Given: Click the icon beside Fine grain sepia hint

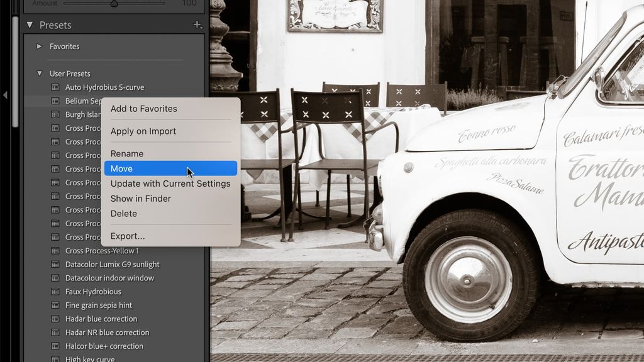Looking at the screenshot, I should pos(55,305).
